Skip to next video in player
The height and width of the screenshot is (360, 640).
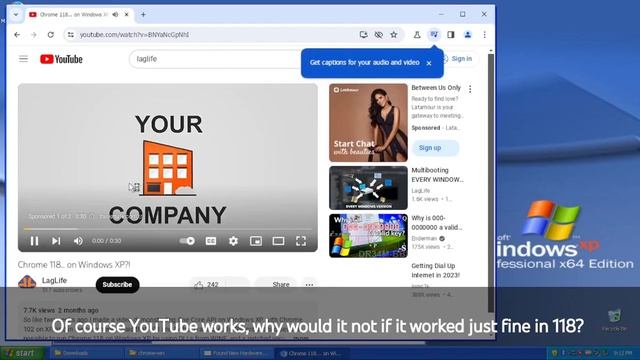pos(56,241)
